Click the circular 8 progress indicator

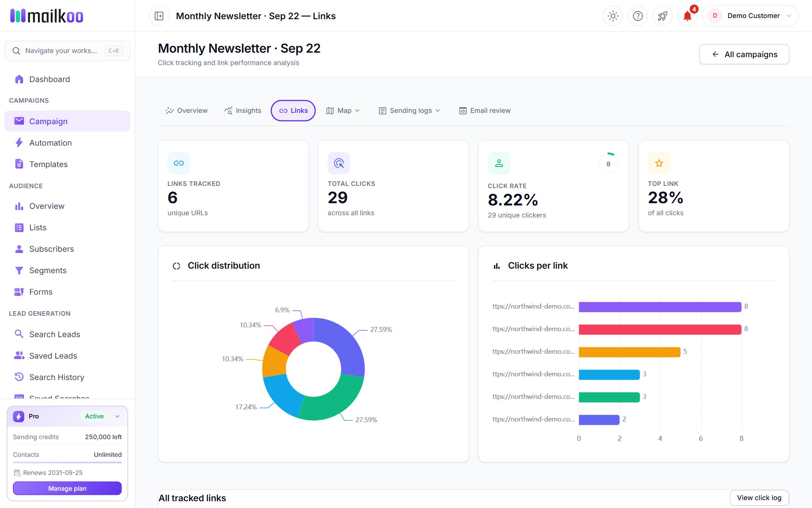[x=608, y=164]
